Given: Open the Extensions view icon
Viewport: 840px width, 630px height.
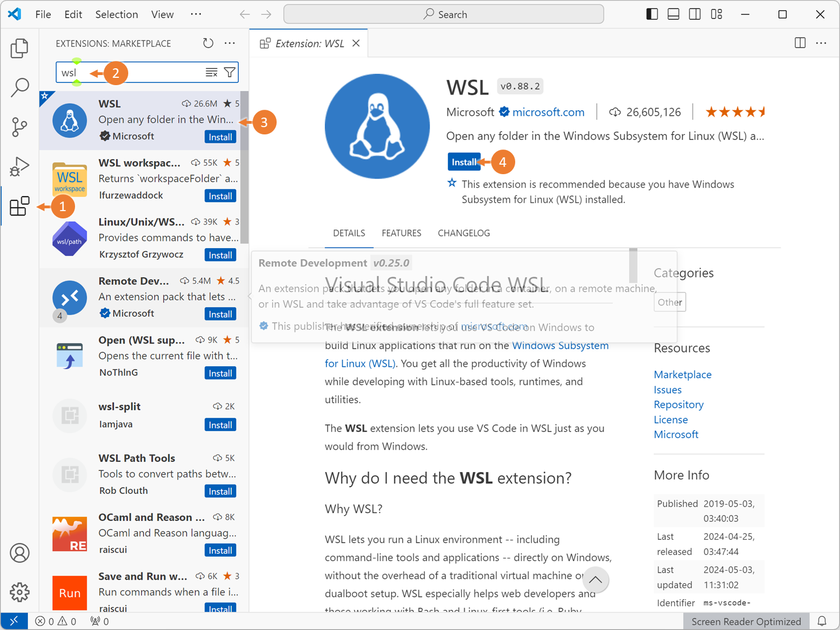Looking at the screenshot, I should tap(20, 206).
